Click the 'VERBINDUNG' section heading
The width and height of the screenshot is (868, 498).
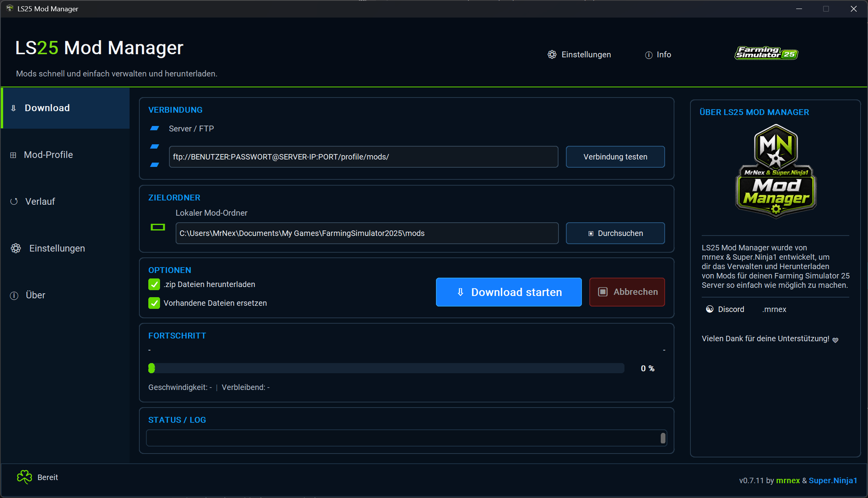pyautogui.click(x=175, y=110)
